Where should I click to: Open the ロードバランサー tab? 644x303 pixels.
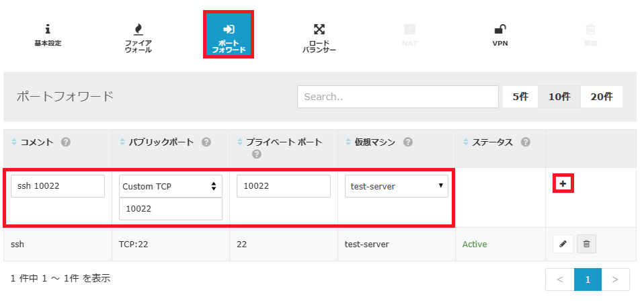click(319, 37)
